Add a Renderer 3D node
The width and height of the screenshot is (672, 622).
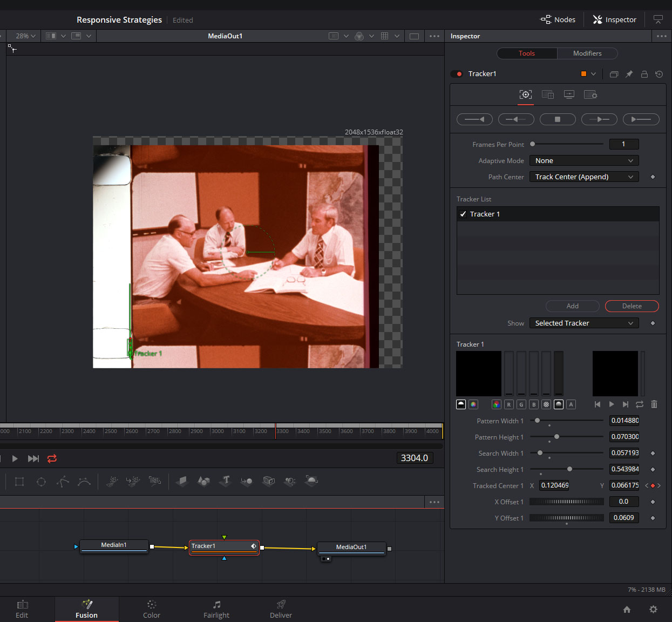click(x=311, y=482)
